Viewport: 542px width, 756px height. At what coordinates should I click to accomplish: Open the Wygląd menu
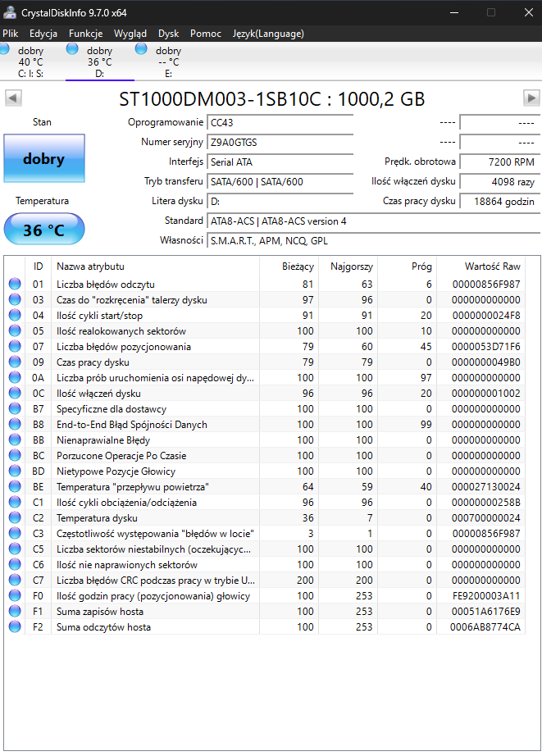click(130, 34)
